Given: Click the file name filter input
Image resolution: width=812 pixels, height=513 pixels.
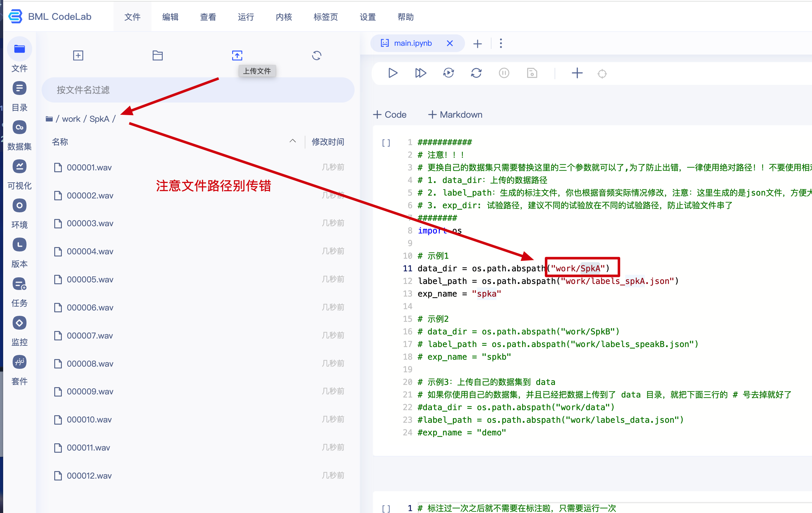Looking at the screenshot, I should point(198,90).
